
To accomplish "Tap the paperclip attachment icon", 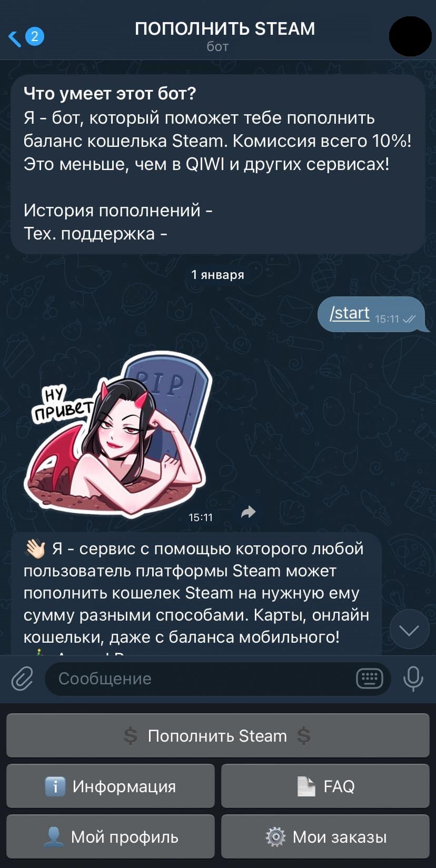I will coord(22,679).
